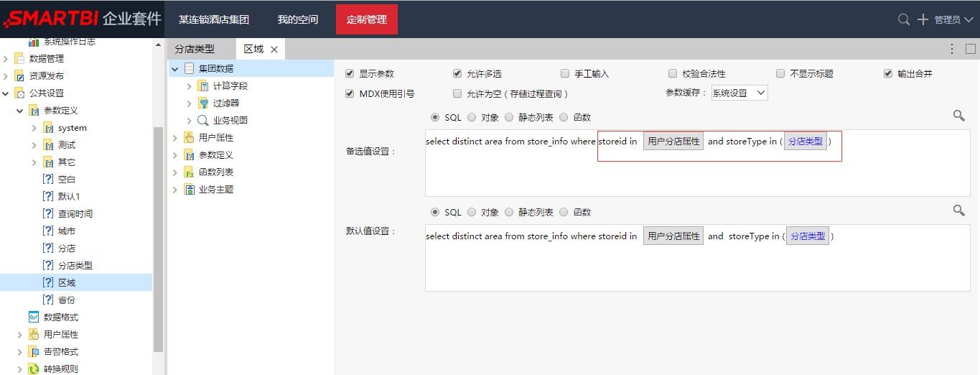Collapse the 公共设置 sidebar node
The image size is (980, 375).
click(6, 93)
